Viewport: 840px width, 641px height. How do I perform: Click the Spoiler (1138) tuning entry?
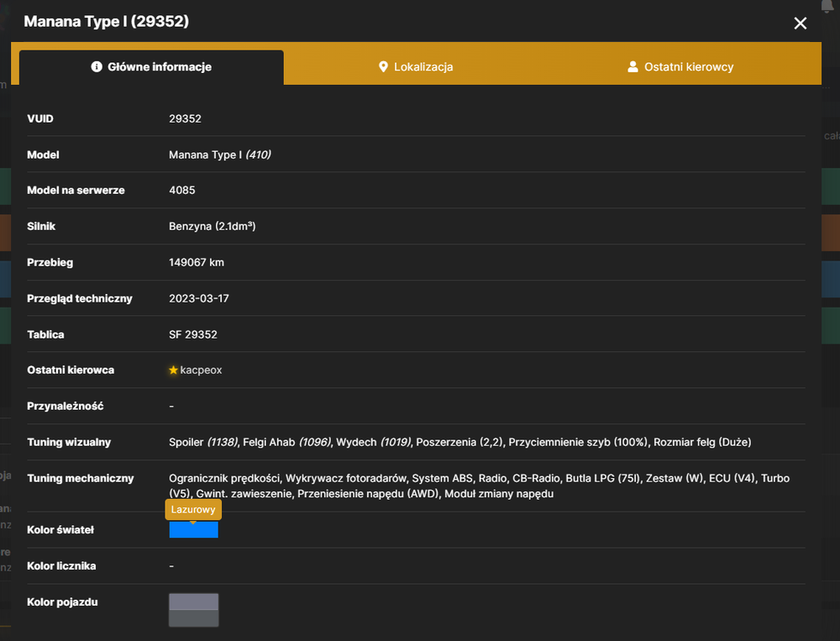pyautogui.click(x=203, y=442)
